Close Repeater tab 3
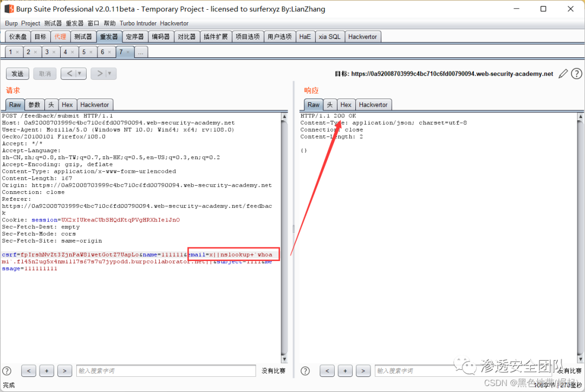585x392 pixels. (x=54, y=52)
